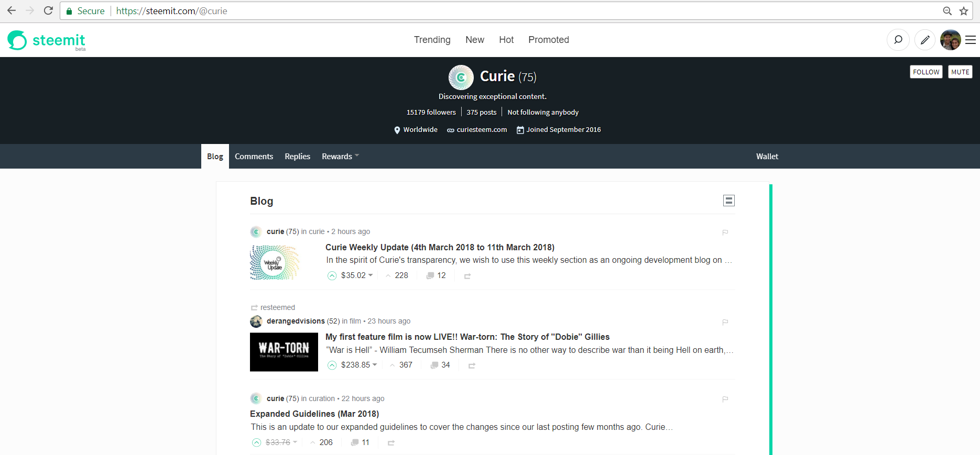Image resolution: width=980 pixels, height=455 pixels.
Task: Expand the Rewards dropdown
Action: coord(340,156)
